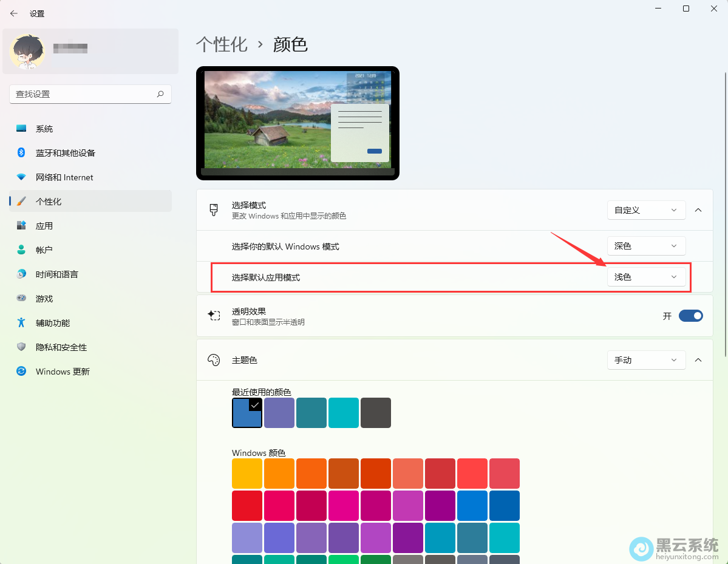Click the System (系统) icon in sidebar
728x564 pixels.
click(x=21, y=129)
